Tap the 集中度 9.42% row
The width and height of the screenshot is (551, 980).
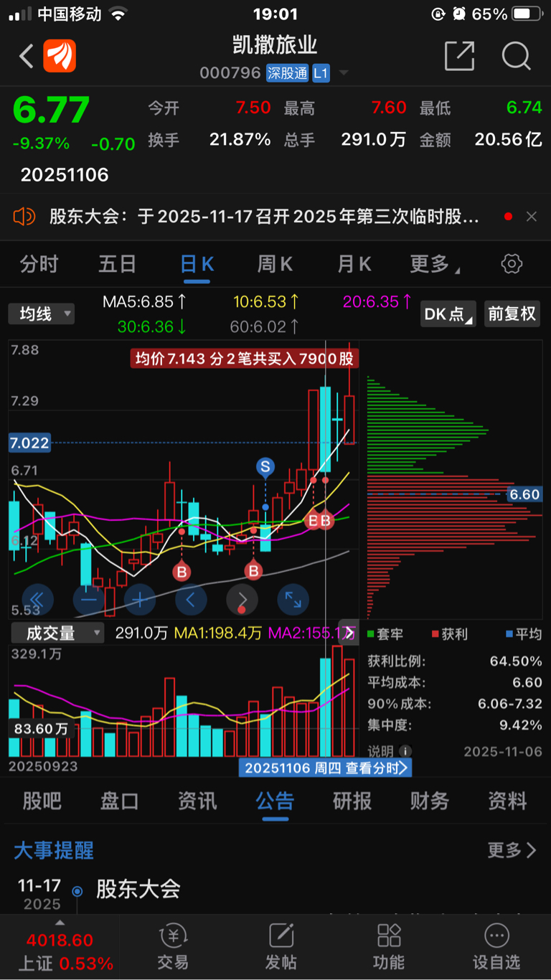click(x=455, y=725)
